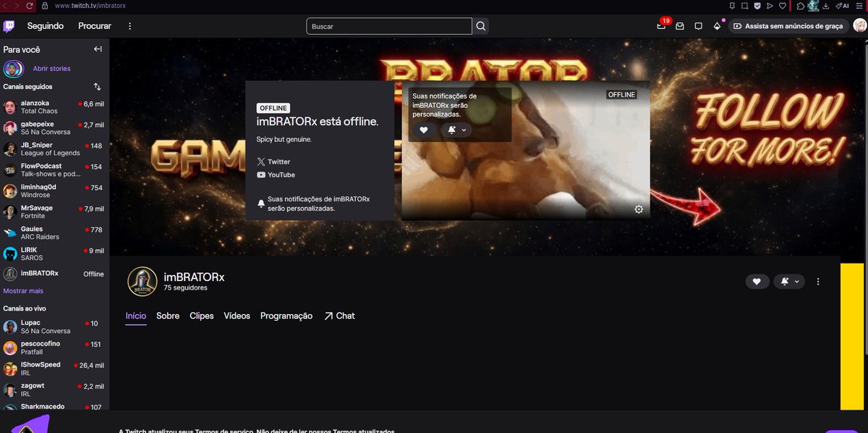Open JB_Sniper channel in sidebar
The image size is (868, 433).
(x=54, y=149)
